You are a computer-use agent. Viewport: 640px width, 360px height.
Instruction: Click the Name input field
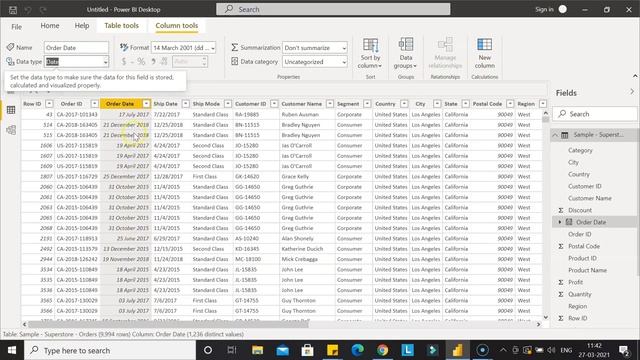76,48
